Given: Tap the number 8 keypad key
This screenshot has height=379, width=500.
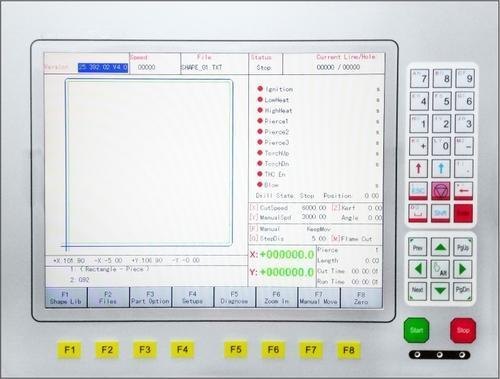Looking at the screenshot, I should pos(442,79).
